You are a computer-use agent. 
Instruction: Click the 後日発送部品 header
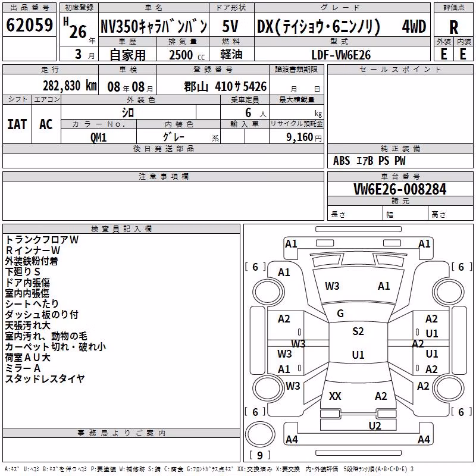164,148
